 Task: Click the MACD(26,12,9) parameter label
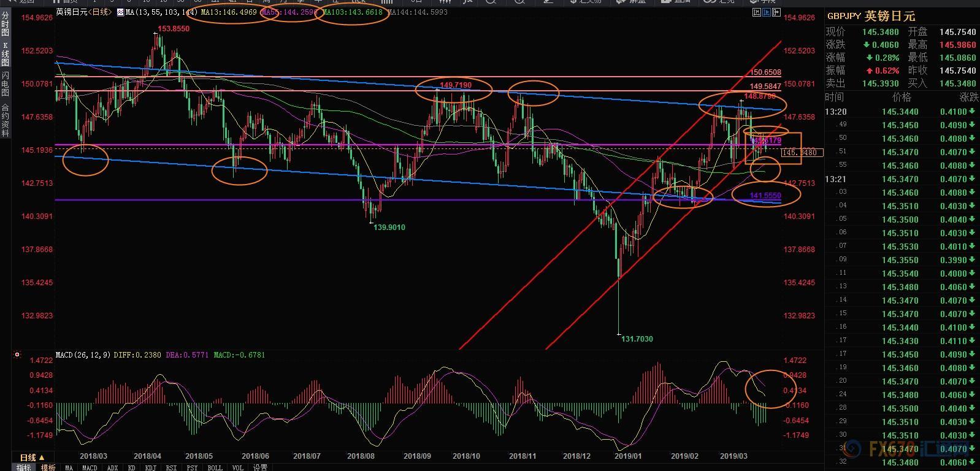pyautogui.click(x=84, y=354)
